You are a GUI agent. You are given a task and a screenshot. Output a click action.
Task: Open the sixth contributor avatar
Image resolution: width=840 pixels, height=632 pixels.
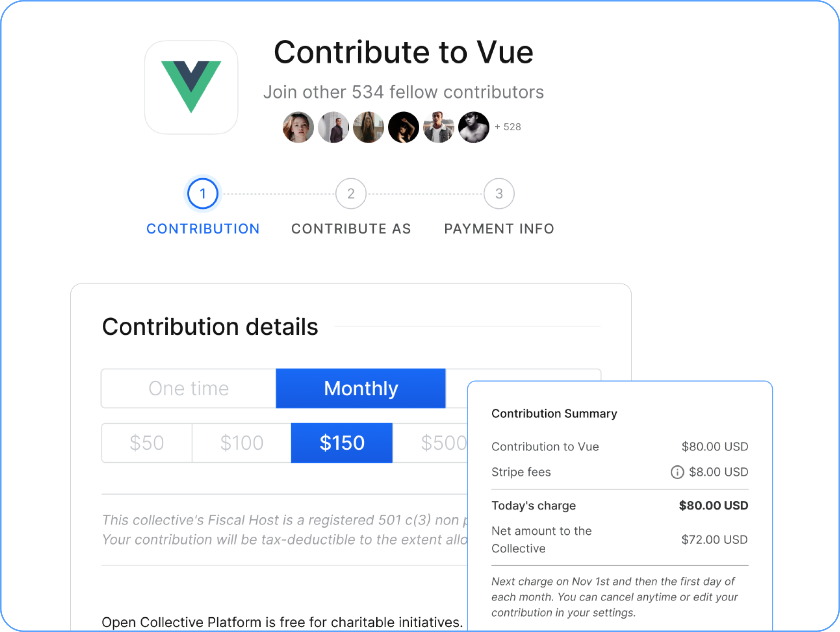click(473, 127)
